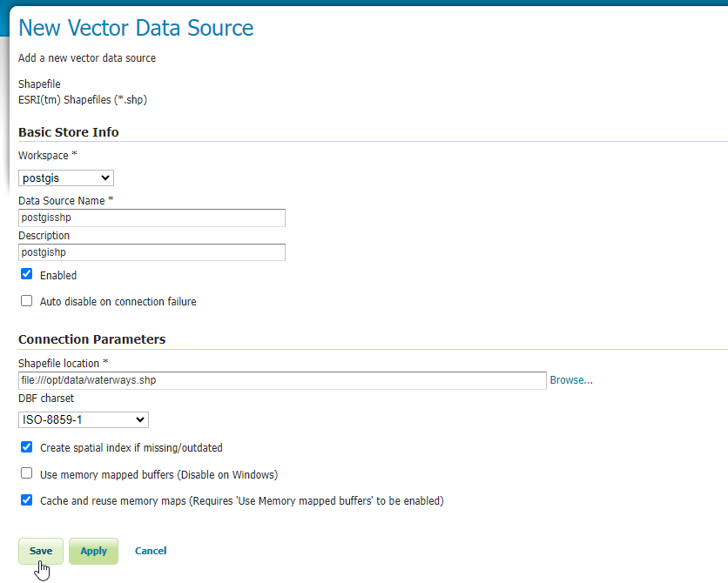Click the ESRI(tm) Shapefiles description text

point(83,100)
